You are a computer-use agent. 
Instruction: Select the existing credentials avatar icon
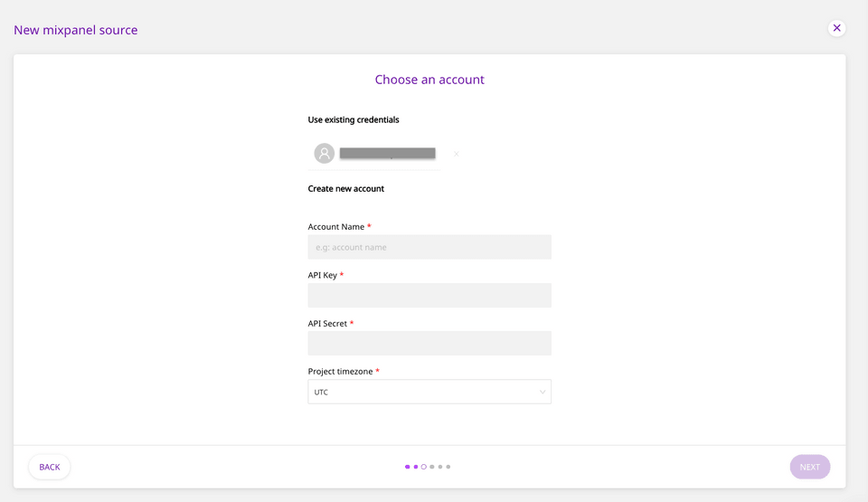tap(325, 154)
